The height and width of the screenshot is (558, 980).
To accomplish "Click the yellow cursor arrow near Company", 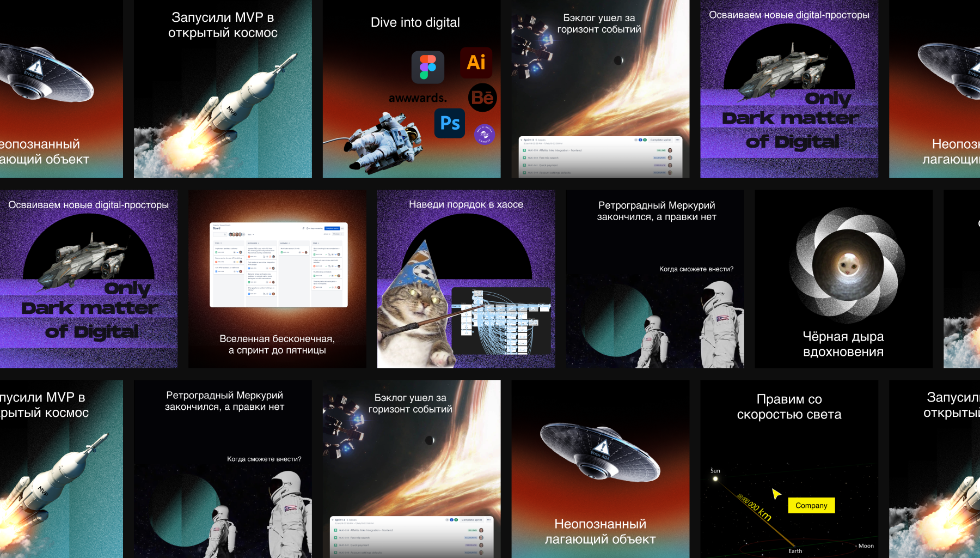I will tap(776, 494).
